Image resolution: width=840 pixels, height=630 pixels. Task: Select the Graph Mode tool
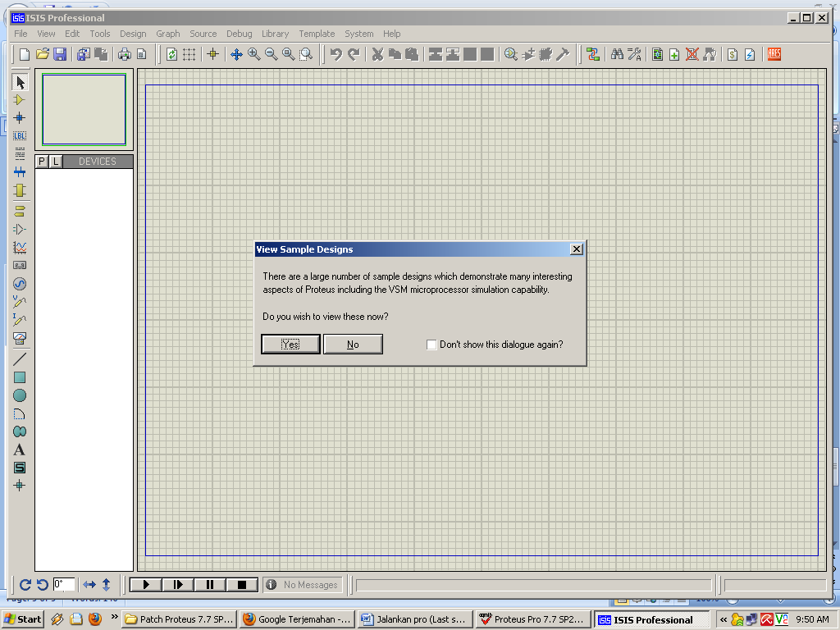point(20,248)
